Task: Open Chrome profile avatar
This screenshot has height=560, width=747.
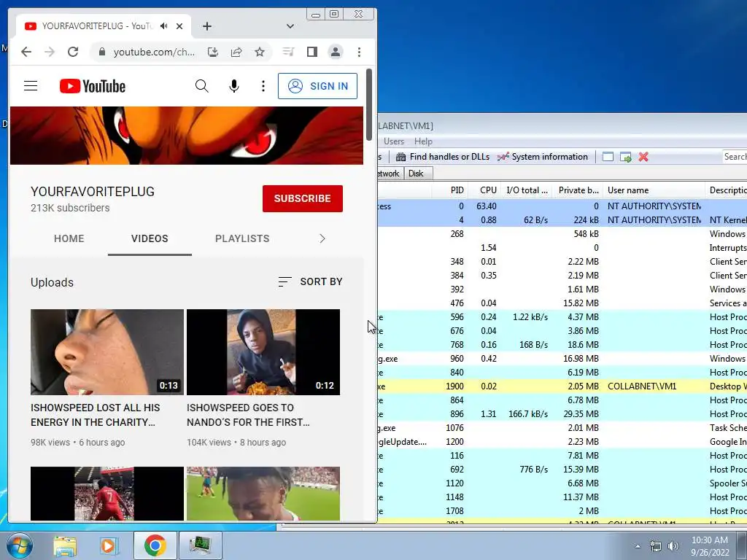Action: coord(336,52)
